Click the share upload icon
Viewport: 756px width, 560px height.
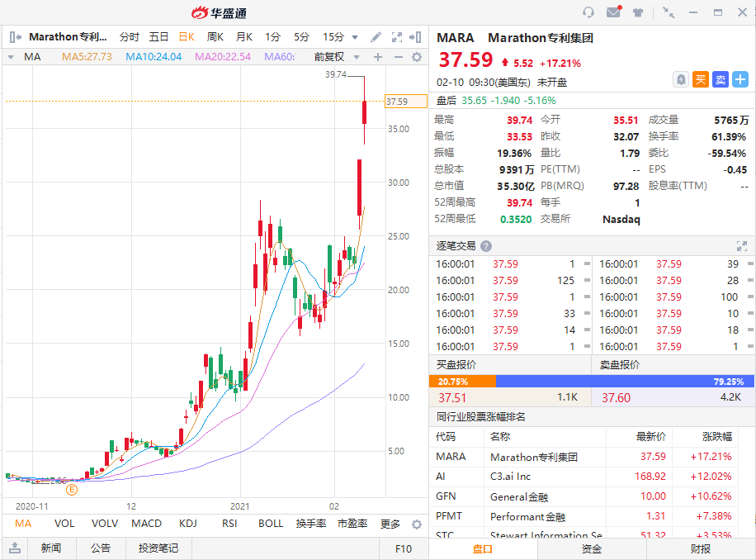click(15, 548)
